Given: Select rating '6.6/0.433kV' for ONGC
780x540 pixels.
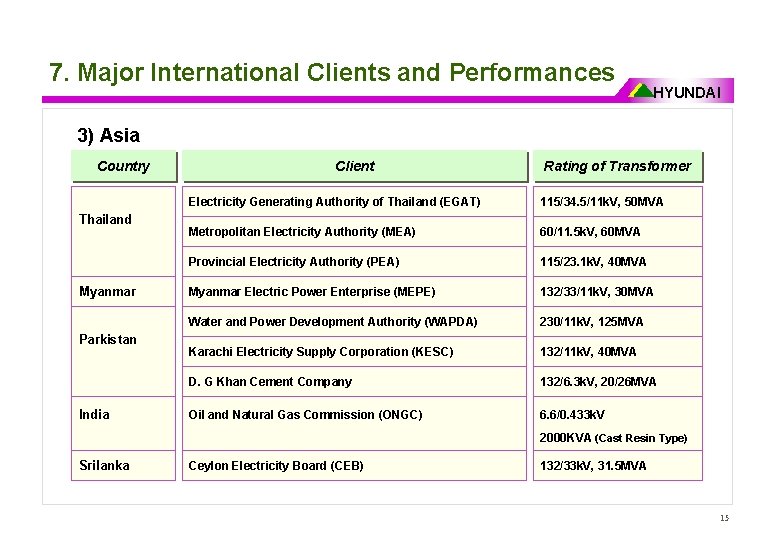Looking at the screenshot, I should click(572, 415).
